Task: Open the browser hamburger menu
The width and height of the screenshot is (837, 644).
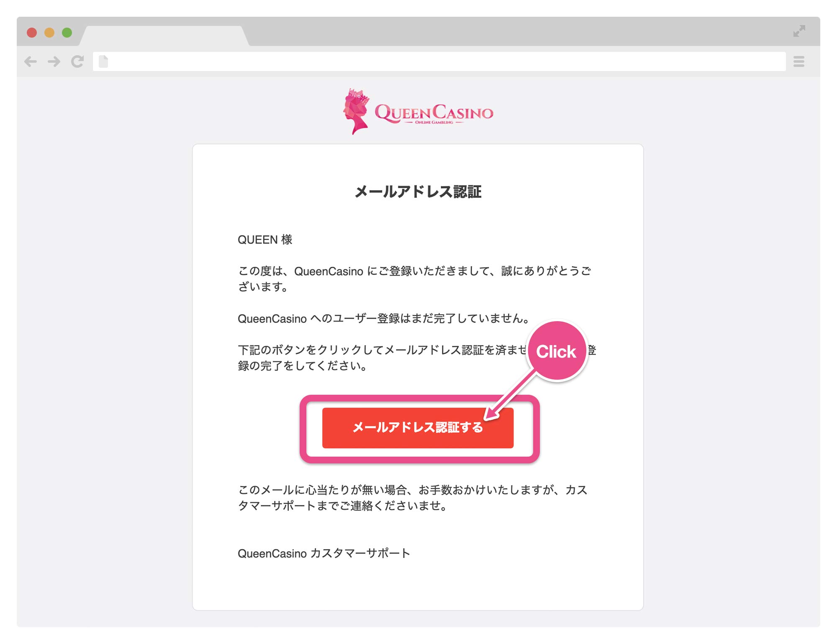Action: (799, 61)
